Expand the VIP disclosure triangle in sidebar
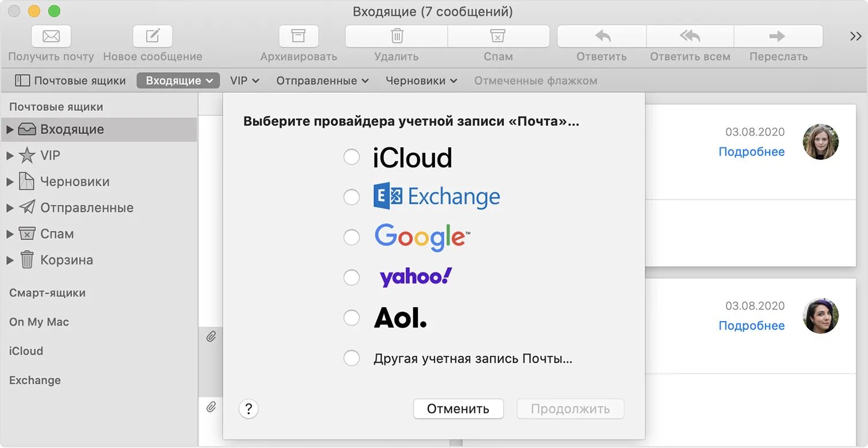Viewport: 868px width, 448px height. tap(10, 155)
